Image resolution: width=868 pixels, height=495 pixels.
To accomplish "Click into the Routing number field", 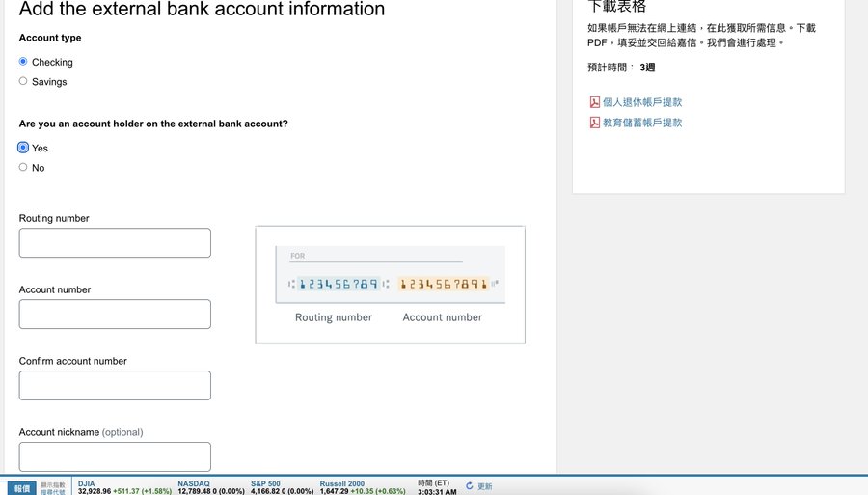I will (115, 243).
